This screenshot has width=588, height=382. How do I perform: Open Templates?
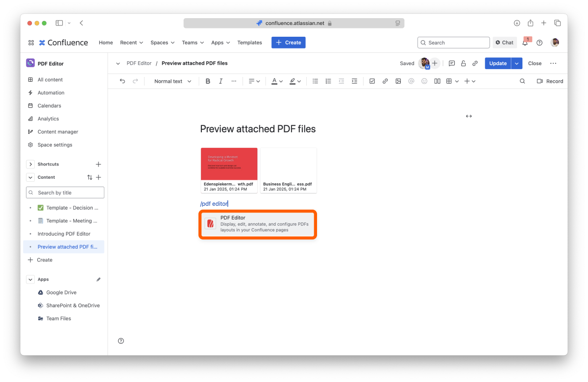tap(250, 43)
